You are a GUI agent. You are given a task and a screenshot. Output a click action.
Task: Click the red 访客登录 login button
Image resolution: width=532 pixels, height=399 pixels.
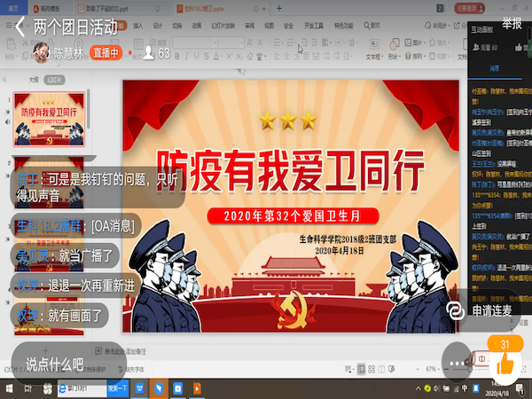tap(470, 9)
